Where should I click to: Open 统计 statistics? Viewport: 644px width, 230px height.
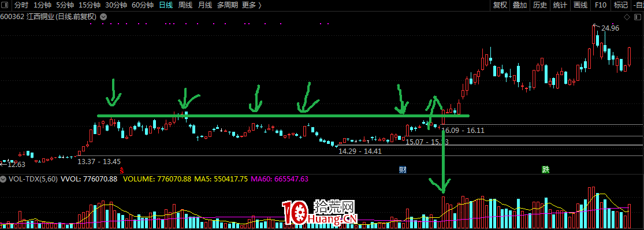pos(560,5)
